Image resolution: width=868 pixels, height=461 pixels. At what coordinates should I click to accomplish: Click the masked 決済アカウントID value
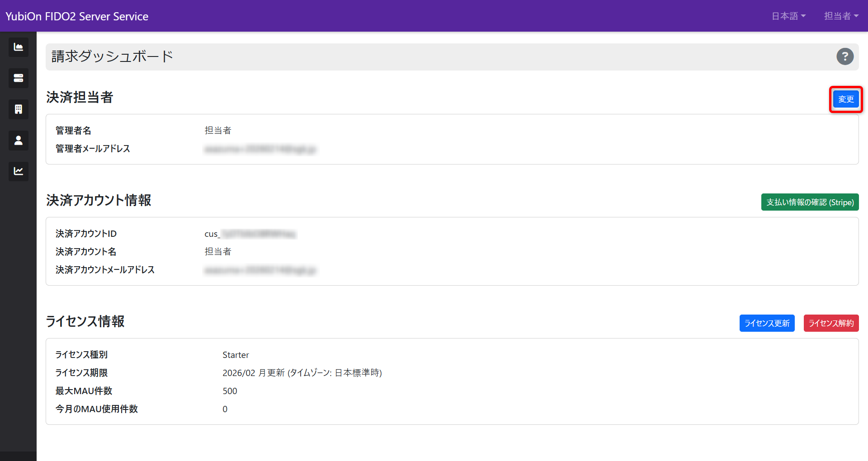tap(250, 234)
